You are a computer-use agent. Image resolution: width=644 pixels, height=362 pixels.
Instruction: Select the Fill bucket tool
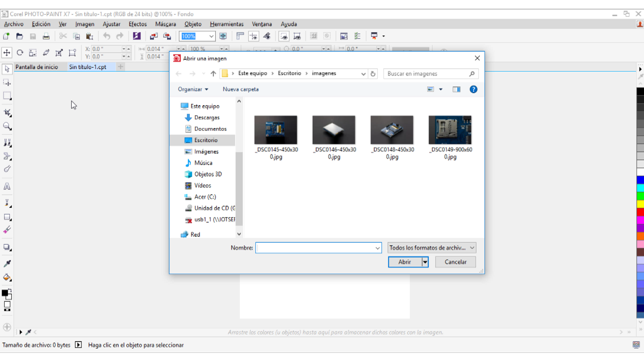pos(7,278)
